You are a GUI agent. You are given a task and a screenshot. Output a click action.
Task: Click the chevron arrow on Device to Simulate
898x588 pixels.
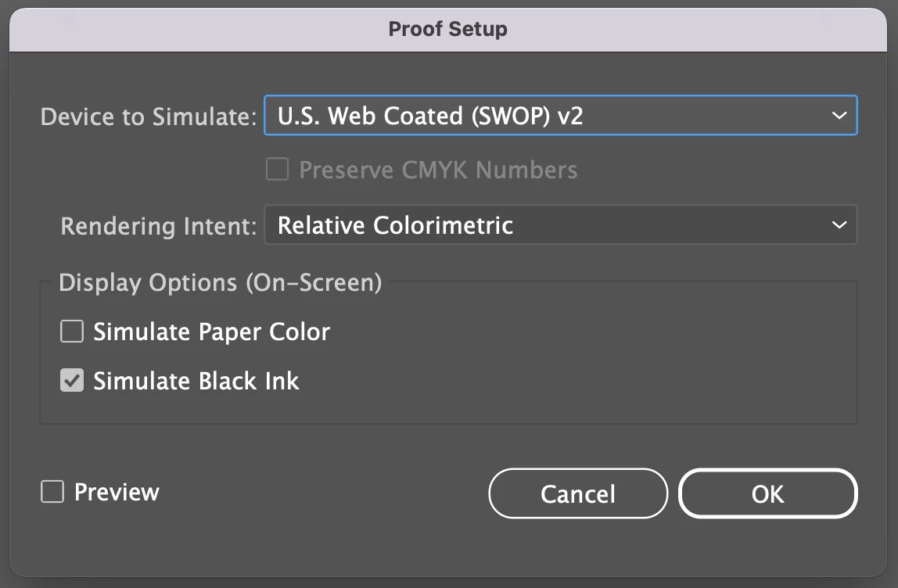pyautogui.click(x=839, y=116)
